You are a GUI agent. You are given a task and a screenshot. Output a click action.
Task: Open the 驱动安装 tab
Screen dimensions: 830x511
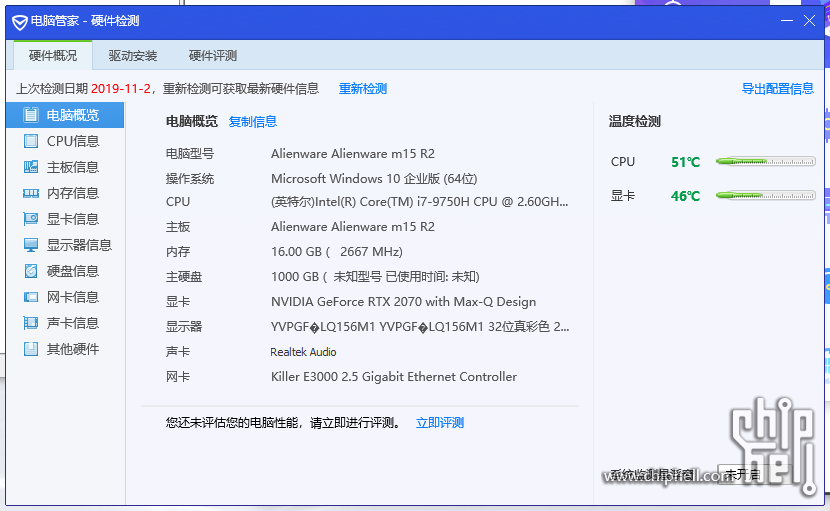click(x=133, y=56)
